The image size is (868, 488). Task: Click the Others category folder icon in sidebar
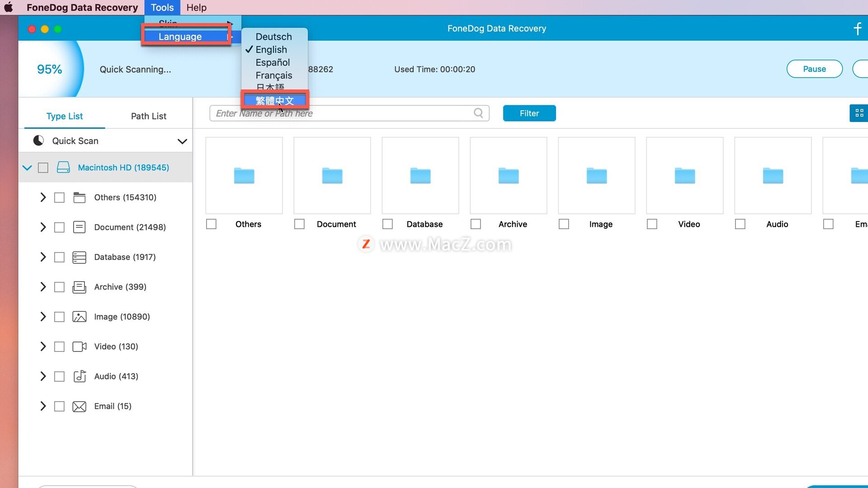pyautogui.click(x=79, y=197)
